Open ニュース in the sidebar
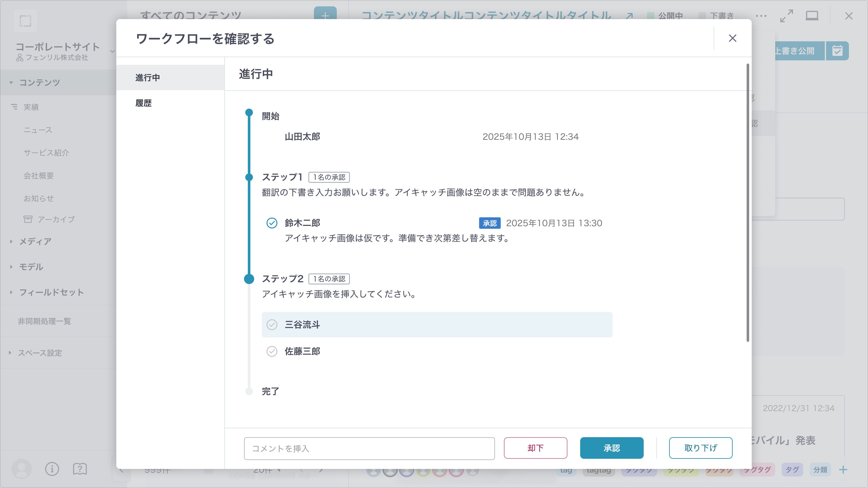 [38, 130]
